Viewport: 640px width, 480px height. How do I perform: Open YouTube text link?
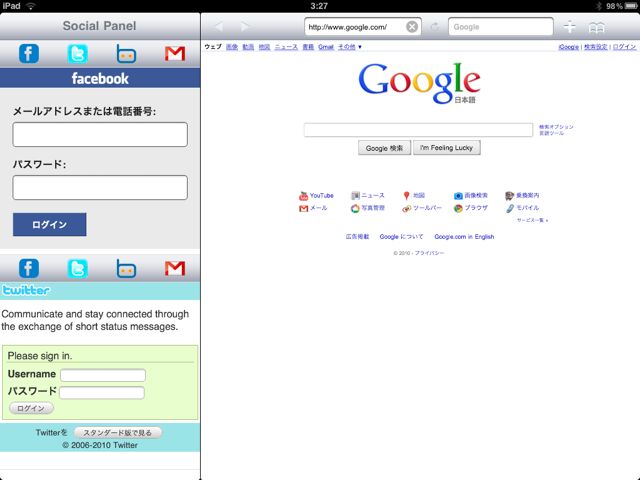[x=322, y=196]
